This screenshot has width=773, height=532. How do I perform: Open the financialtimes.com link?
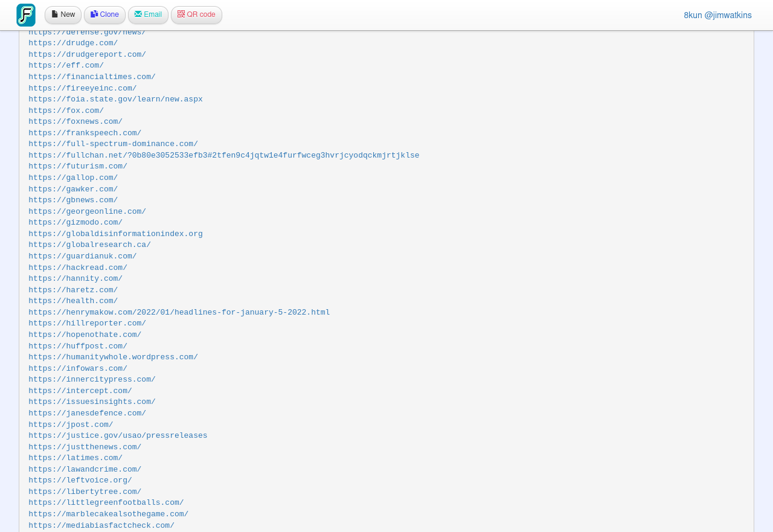92,77
